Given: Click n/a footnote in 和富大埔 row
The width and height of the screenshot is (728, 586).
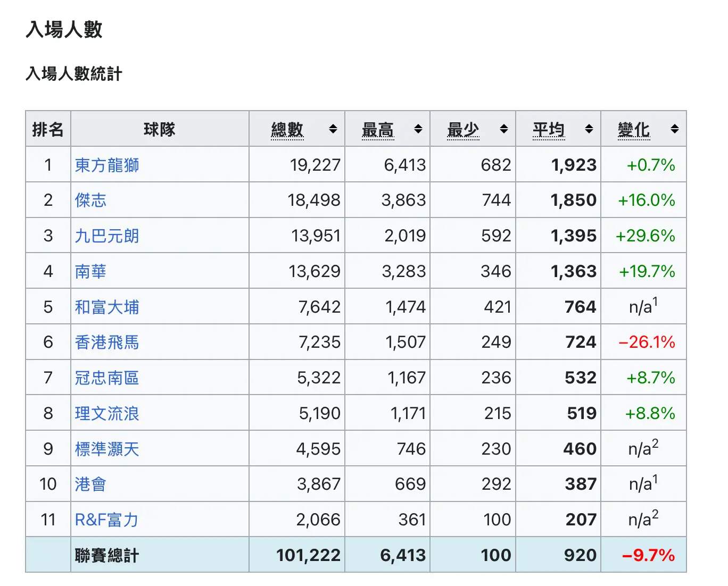Looking at the screenshot, I should [643, 306].
